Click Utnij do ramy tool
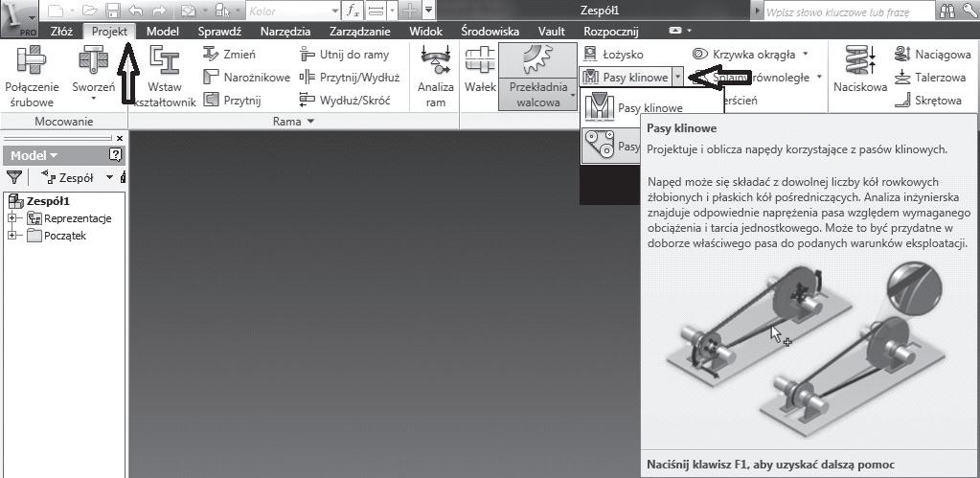The width and height of the screenshot is (980, 478). (x=344, y=55)
